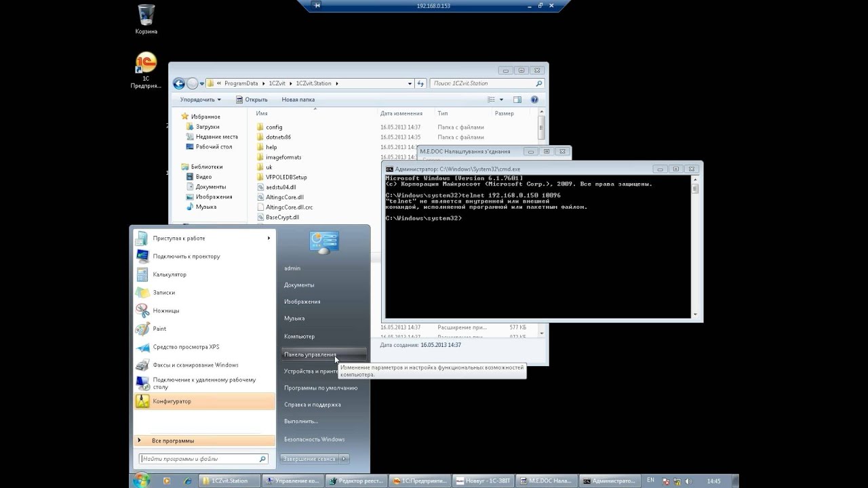Click the Windows Start orb
Image resolution: width=868 pixels, height=488 pixels.
click(141, 481)
